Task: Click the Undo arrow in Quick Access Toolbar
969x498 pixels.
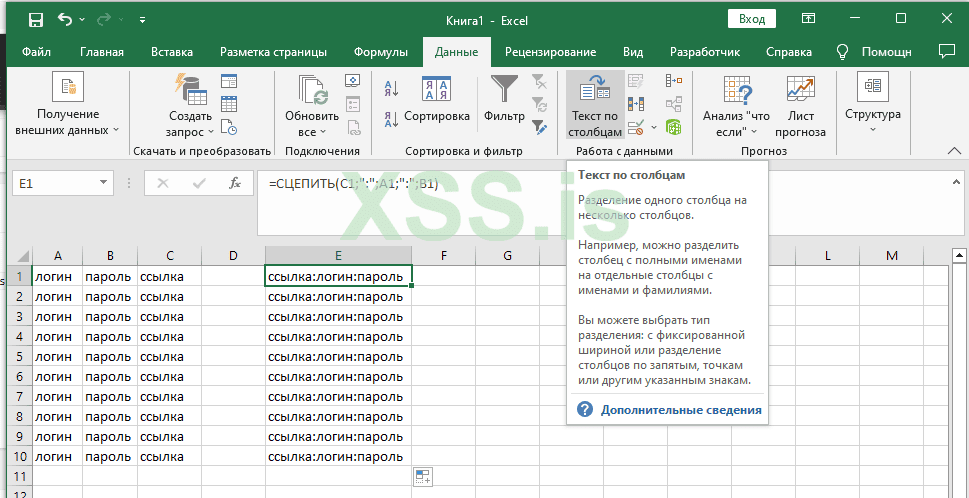Action: pos(66,19)
